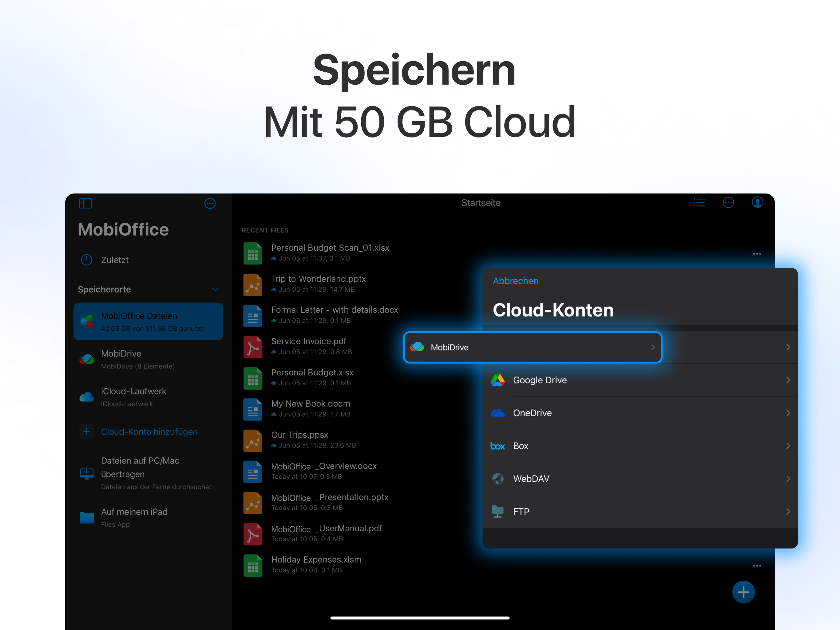Select MobiDrive cloud account
840x630 pixels.
[x=533, y=347]
